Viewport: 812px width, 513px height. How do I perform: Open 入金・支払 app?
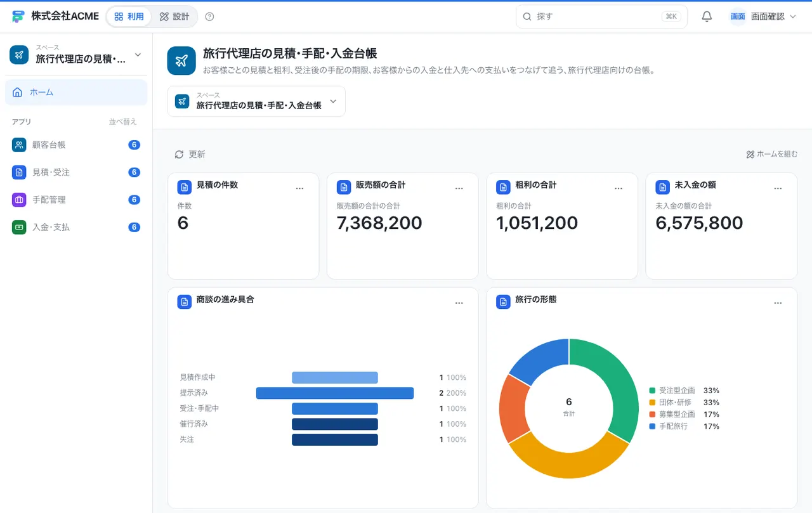[x=76, y=226]
